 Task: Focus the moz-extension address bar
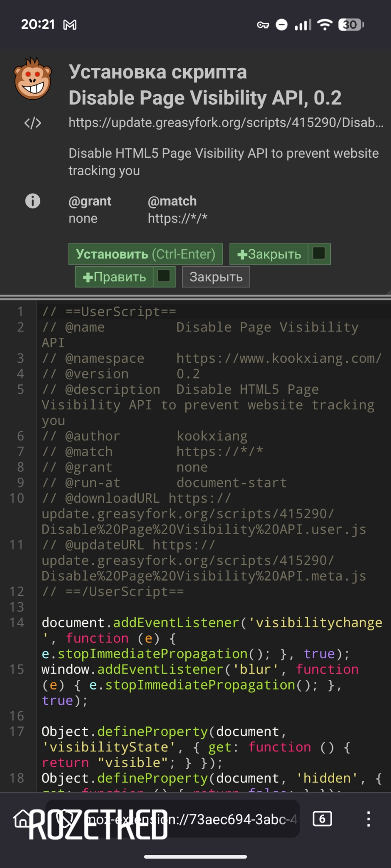click(x=191, y=819)
